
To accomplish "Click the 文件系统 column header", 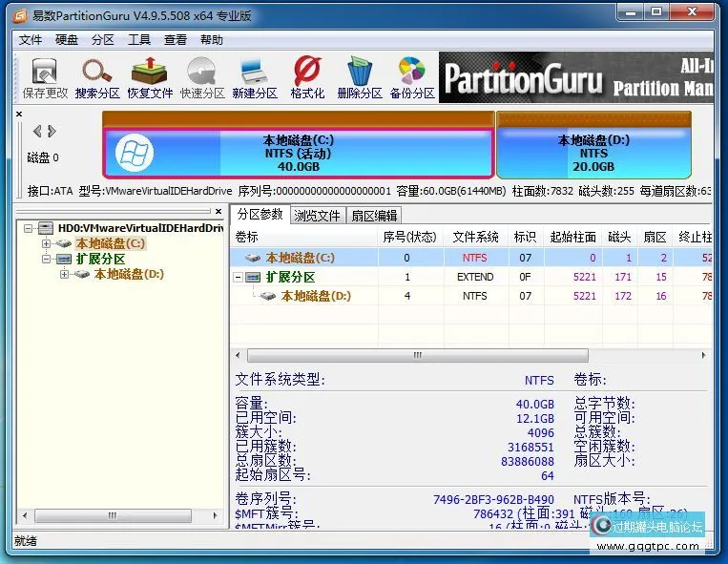I will point(476,238).
